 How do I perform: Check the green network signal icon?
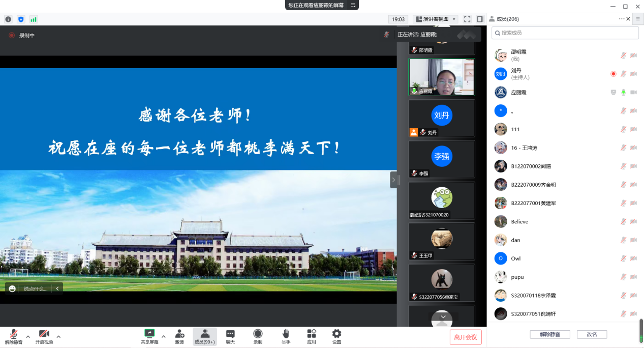(x=34, y=19)
